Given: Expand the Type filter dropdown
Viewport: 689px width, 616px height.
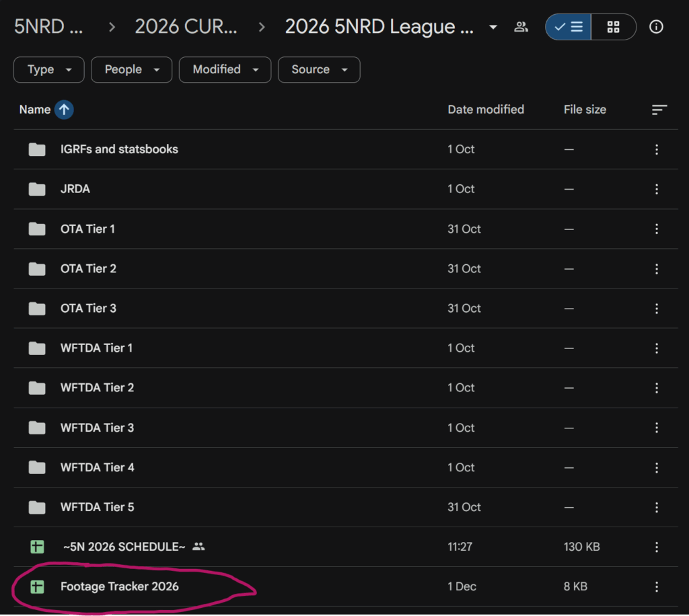Looking at the screenshot, I should [48, 70].
